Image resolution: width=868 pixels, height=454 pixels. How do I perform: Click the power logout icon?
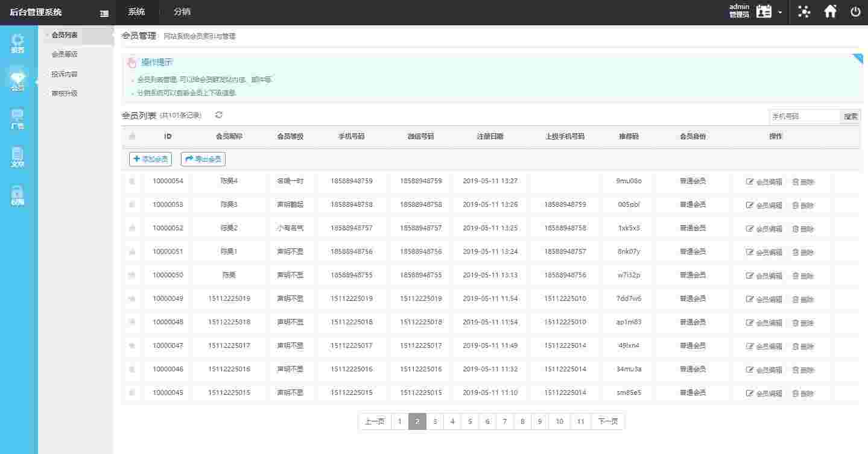pos(855,12)
